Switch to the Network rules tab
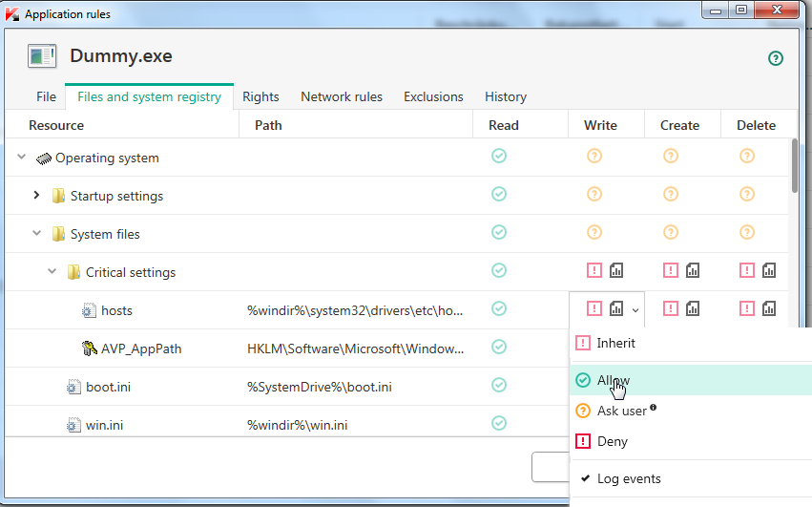812x507 pixels. (342, 96)
